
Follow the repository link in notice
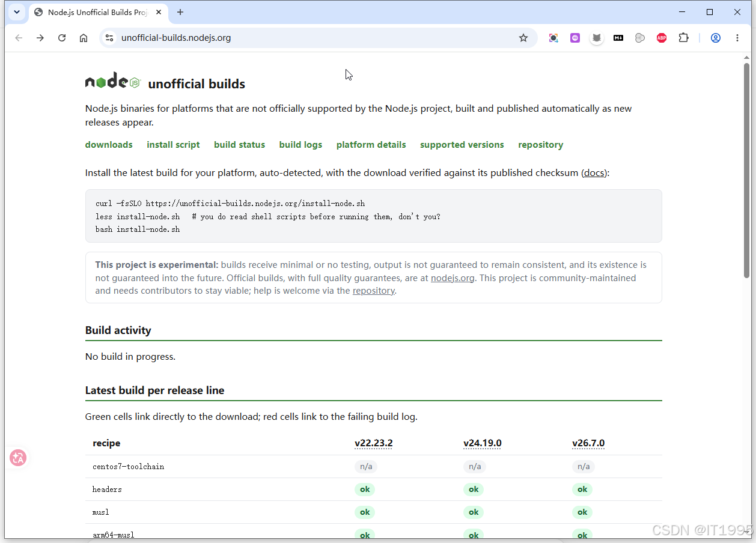pyautogui.click(x=374, y=291)
